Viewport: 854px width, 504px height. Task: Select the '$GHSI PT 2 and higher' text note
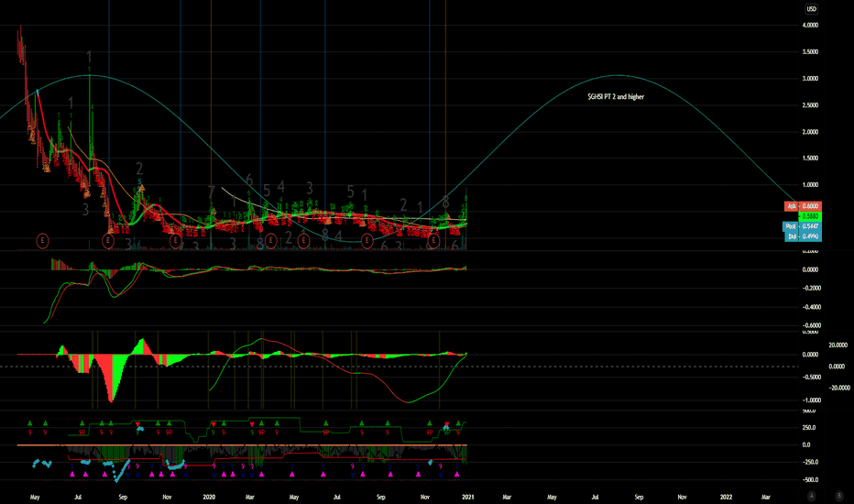(x=616, y=97)
